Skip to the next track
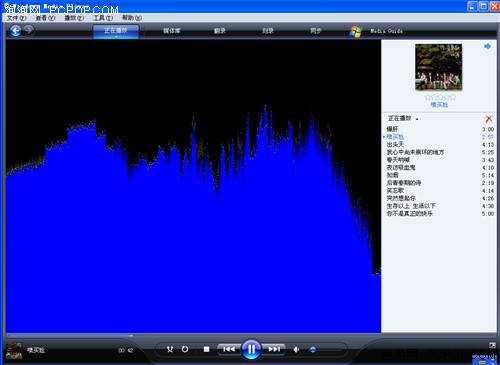500x365 pixels. pyautogui.click(x=274, y=349)
